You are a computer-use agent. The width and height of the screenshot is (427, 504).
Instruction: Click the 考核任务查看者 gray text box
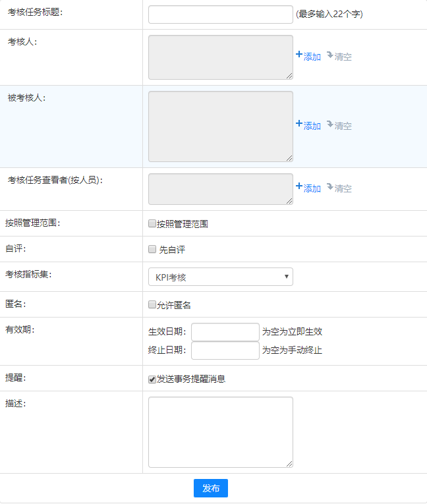coord(220,189)
